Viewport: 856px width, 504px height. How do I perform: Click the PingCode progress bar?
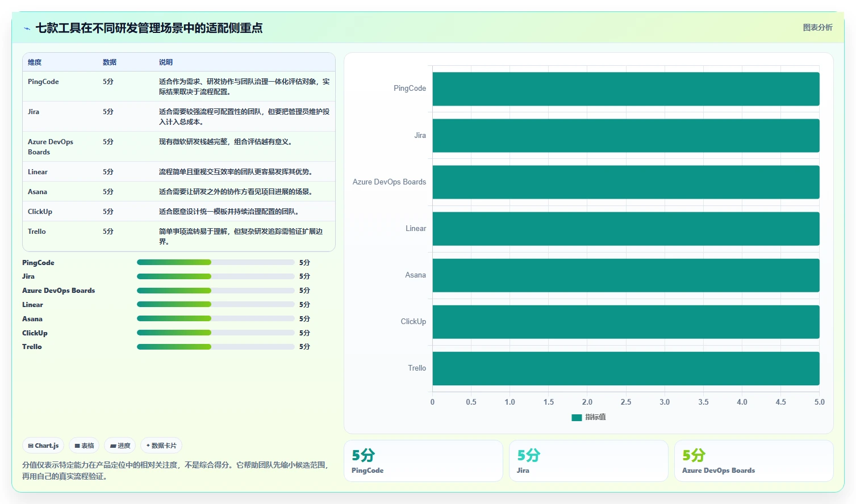click(215, 262)
